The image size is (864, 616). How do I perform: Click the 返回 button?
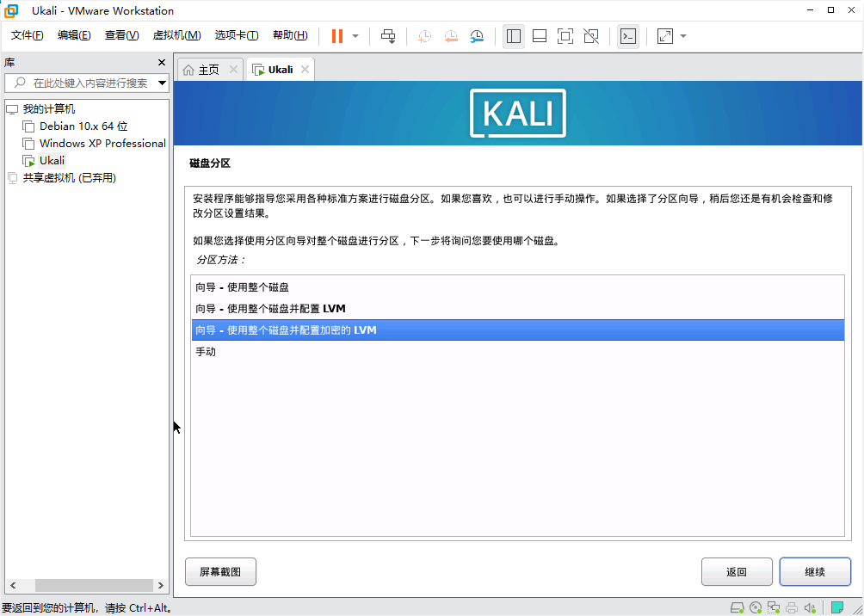click(x=736, y=572)
